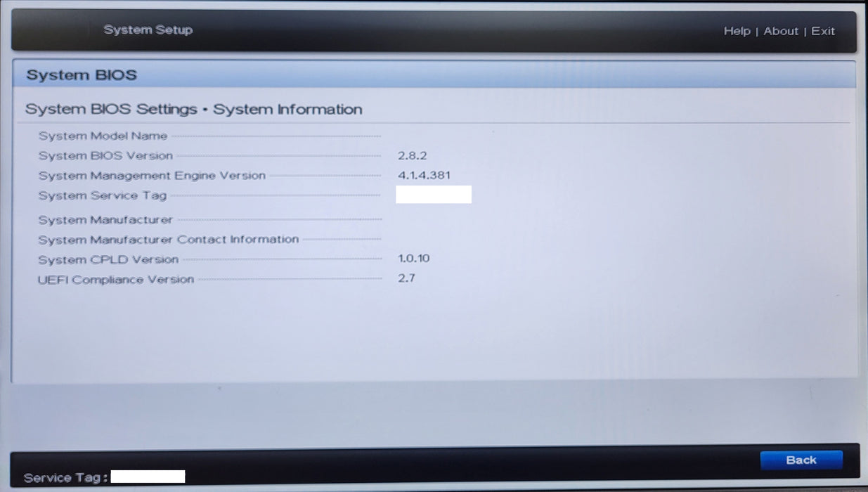Screen dimensions: 868x492
Task: Select System BIOS Settings System Information header
Action: coord(193,110)
